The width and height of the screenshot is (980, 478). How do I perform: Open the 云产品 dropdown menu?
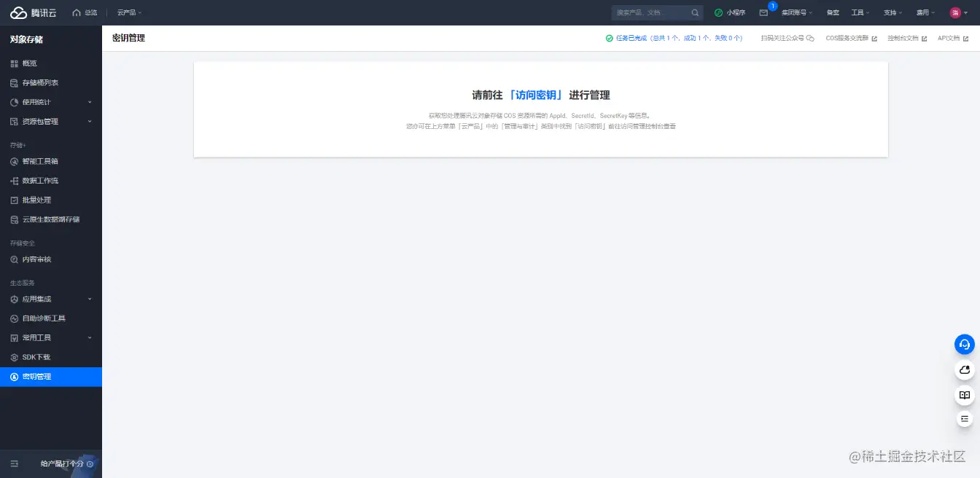(129, 12)
